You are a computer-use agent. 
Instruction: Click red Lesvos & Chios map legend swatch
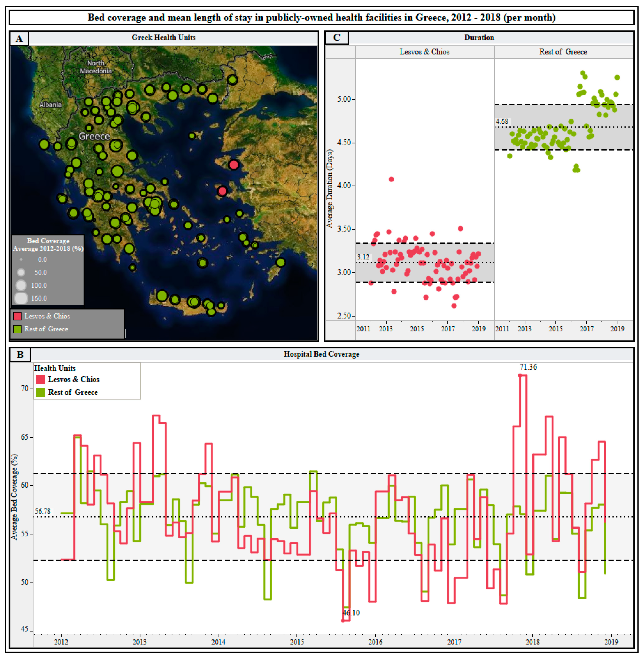click(17, 316)
